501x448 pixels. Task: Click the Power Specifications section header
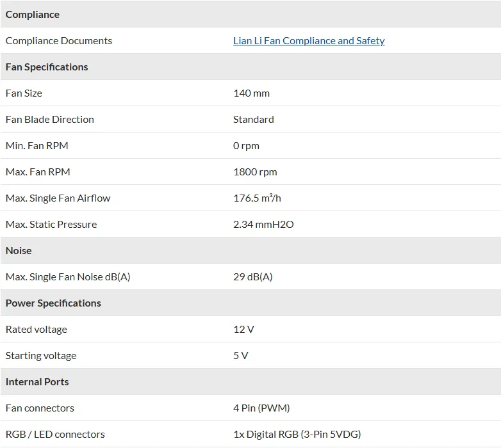click(53, 303)
